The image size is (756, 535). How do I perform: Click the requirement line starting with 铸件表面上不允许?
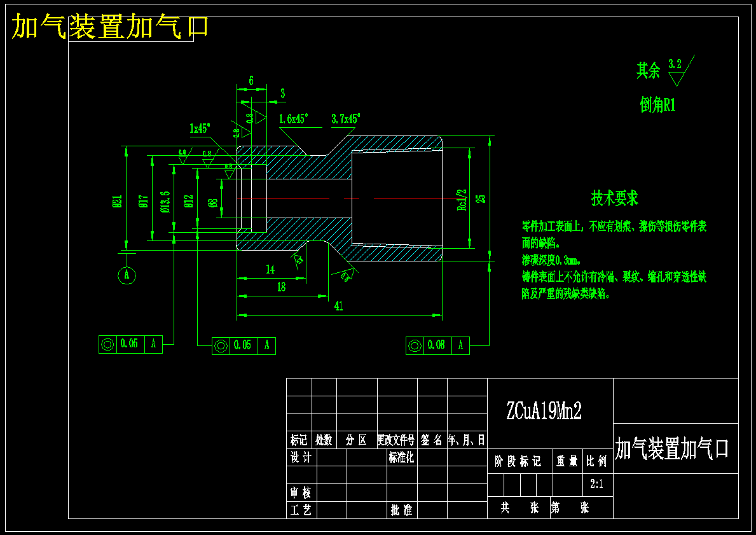(614, 277)
